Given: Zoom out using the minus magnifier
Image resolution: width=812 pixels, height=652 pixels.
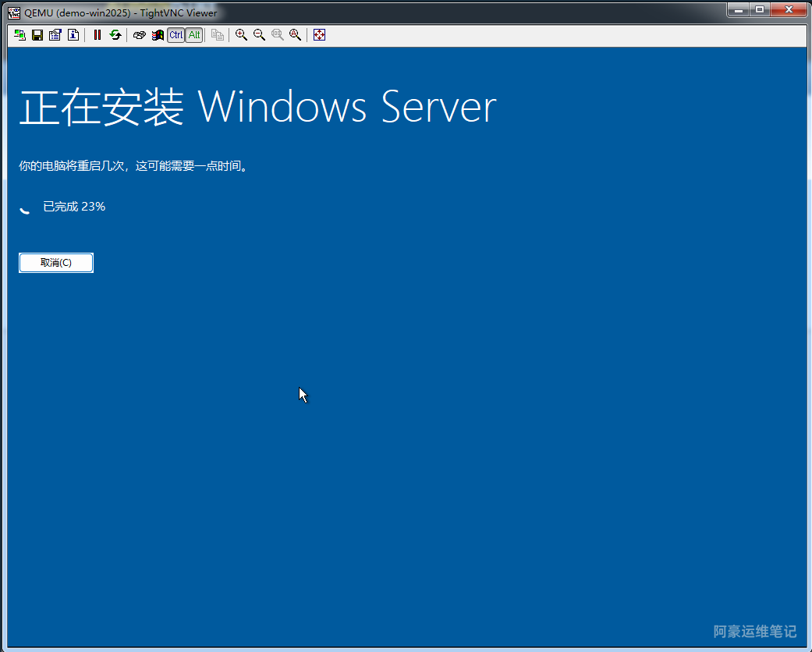Looking at the screenshot, I should (x=259, y=35).
